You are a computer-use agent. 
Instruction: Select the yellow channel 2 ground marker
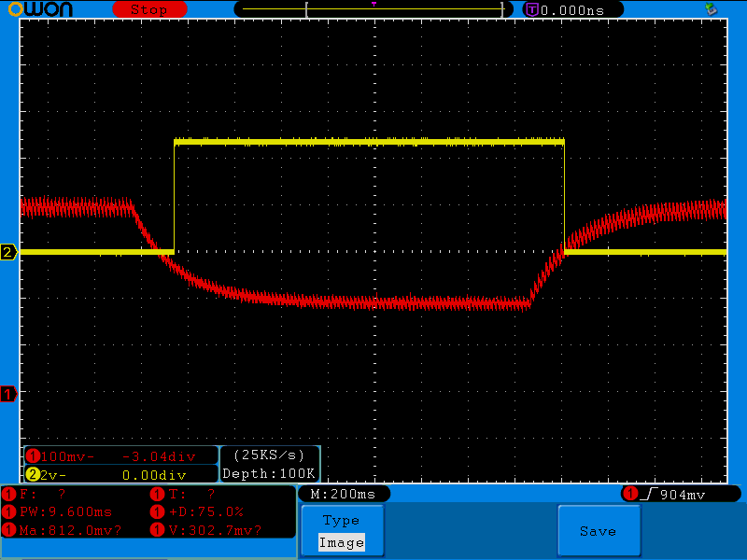(8, 252)
